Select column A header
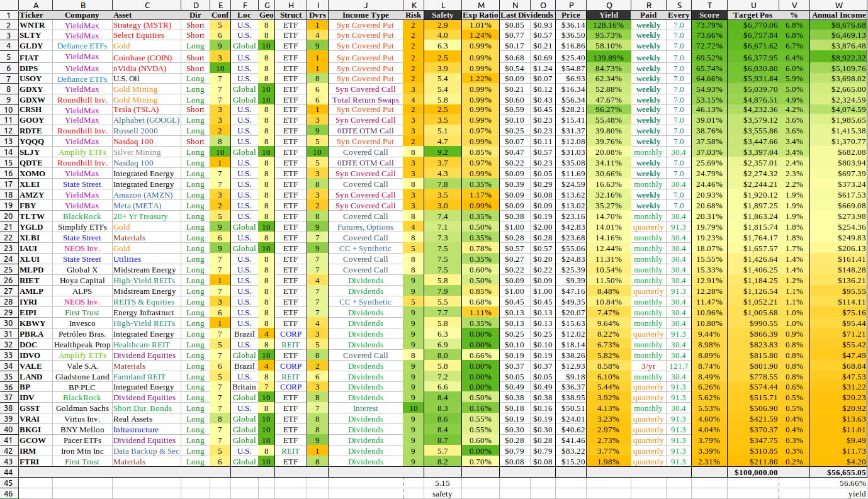This screenshot has height=499, width=868. [x=35, y=4]
